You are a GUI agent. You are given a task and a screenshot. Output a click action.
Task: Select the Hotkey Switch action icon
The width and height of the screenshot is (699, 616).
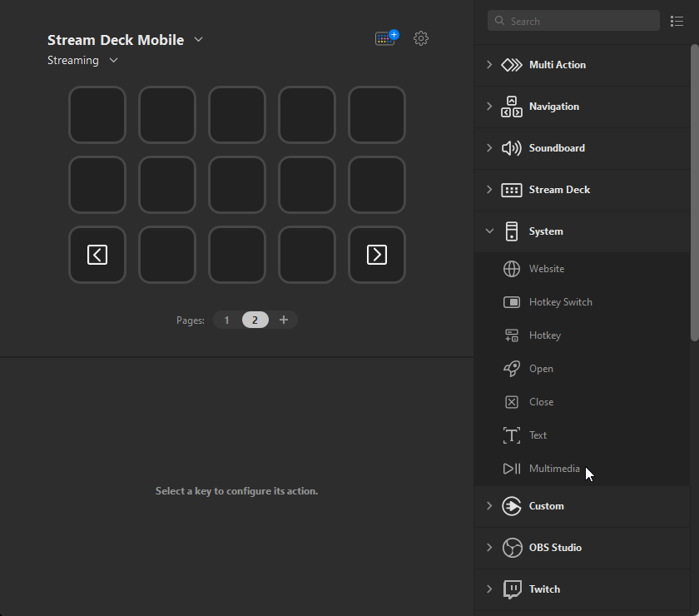512,302
